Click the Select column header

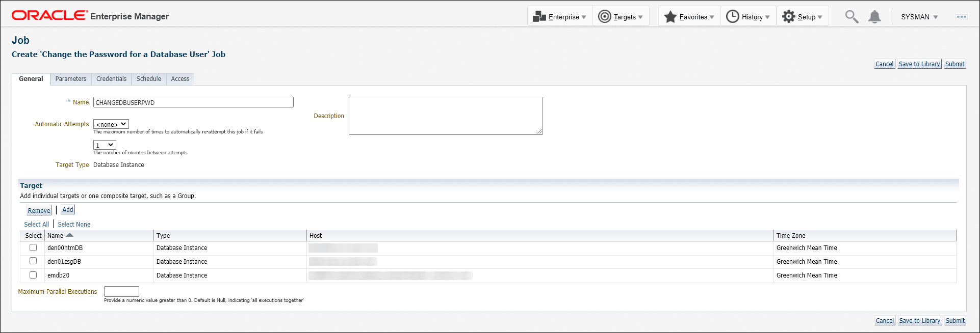coord(33,236)
